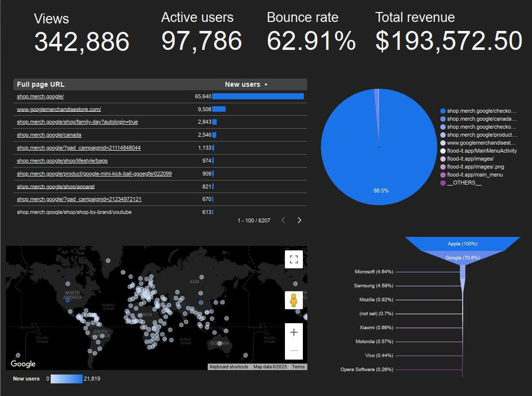Viewport: 532px width, 396px height.
Task: Toggle legend swatch for flood-it.app/MainMenuActivity
Action: [x=443, y=151]
